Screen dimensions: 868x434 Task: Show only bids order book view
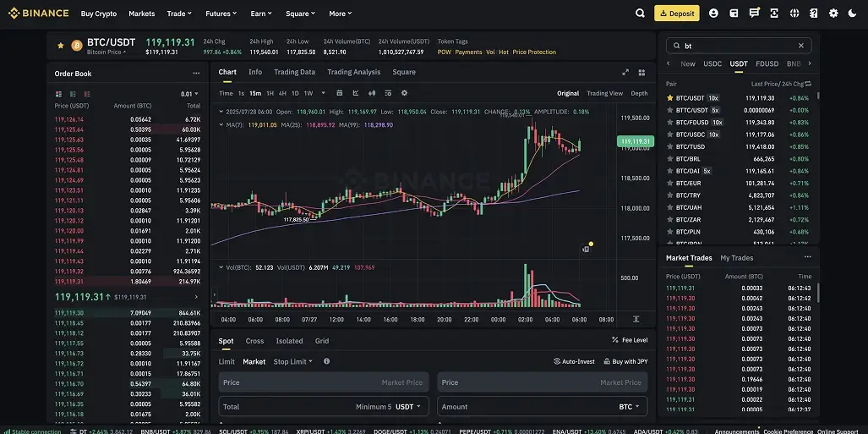click(73, 94)
